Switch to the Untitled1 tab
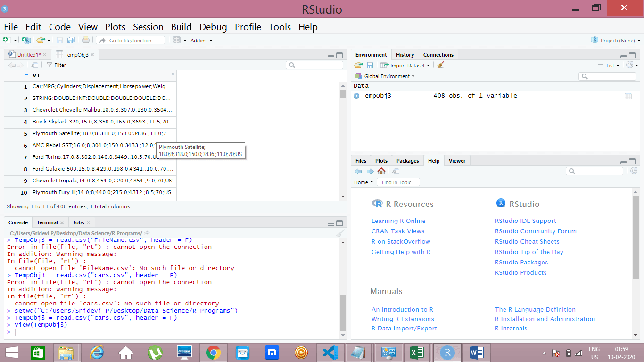Viewport: 644px width, 362px height. 28,55
